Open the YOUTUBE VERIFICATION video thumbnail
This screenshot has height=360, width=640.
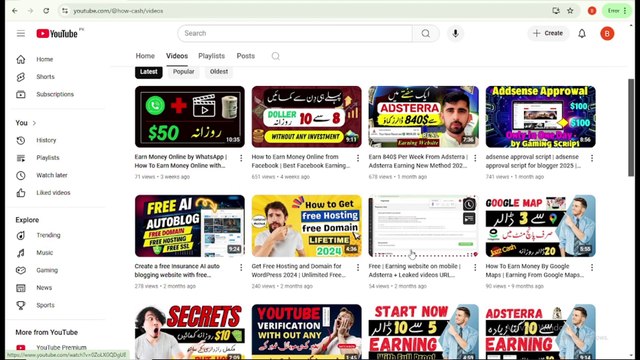307,332
